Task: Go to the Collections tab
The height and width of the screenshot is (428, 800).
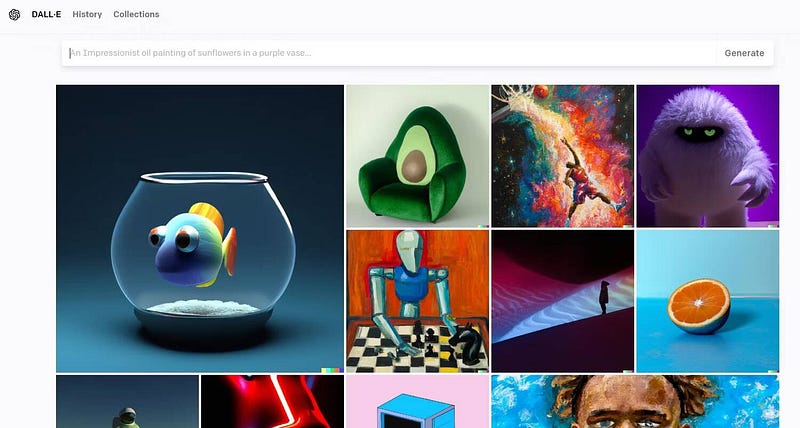Action: pyautogui.click(x=136, y=14)
